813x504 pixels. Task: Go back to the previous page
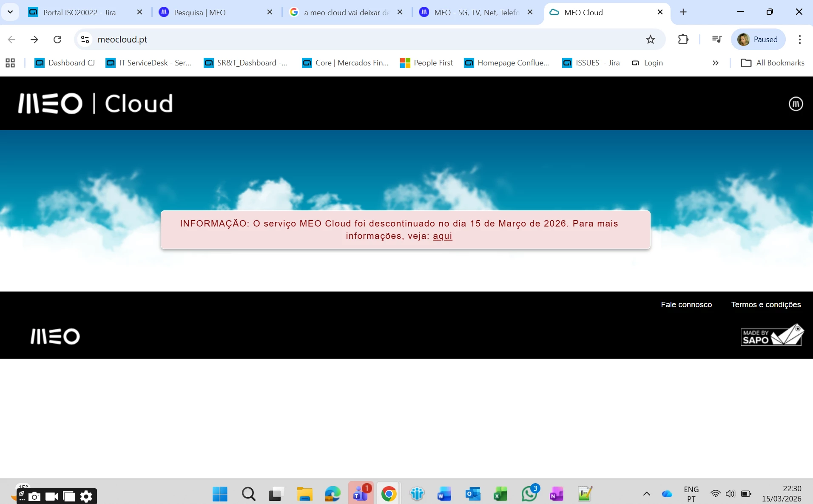pyautogui.click(x=11, y=40)
